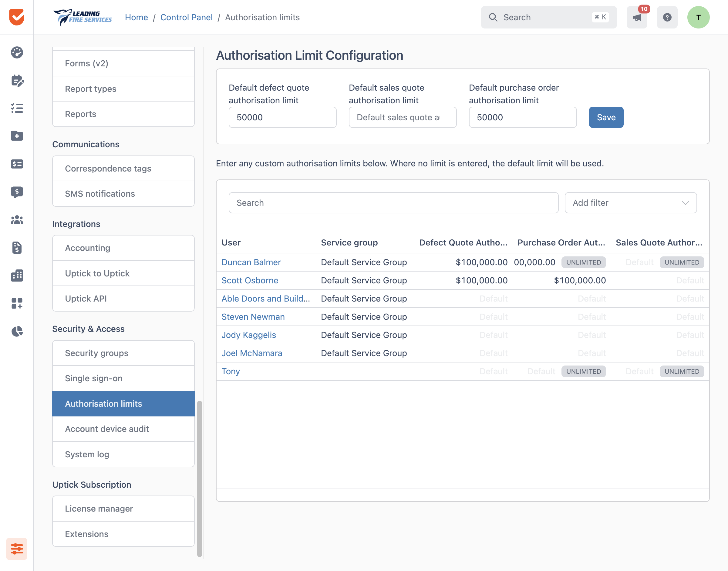This screenshot has width=728, height=571.
Task: Sort by User column header
Action: 231,242
